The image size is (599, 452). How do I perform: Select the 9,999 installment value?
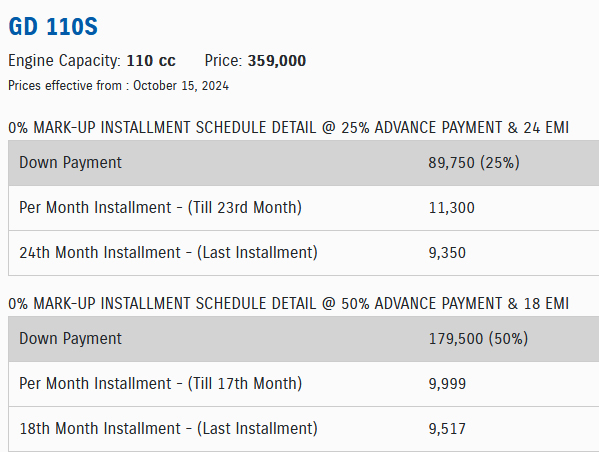coord(447,384)
